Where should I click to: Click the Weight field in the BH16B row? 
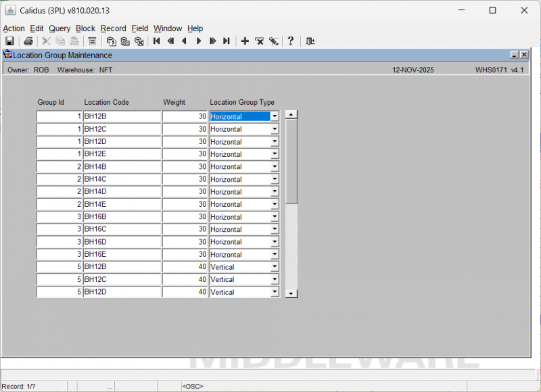tap(185, 217)
